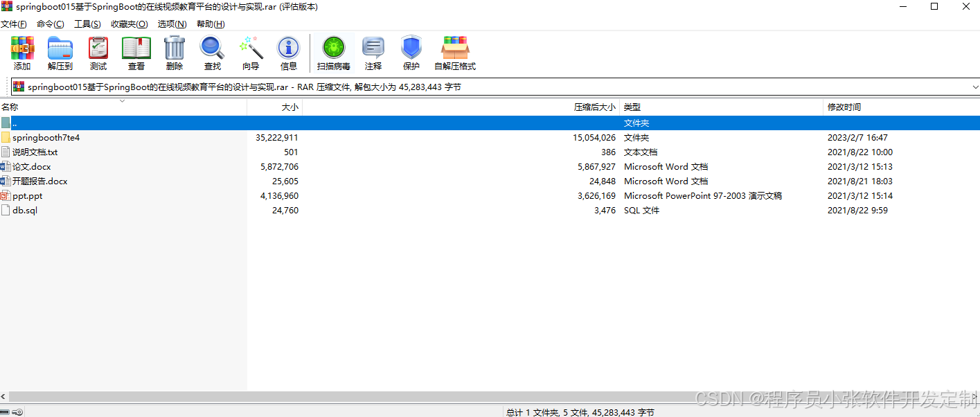Click the size value 24,760 cell
The height and width of the screenshot is (417, 980).
pyautogui.click(x=284, y=210)
